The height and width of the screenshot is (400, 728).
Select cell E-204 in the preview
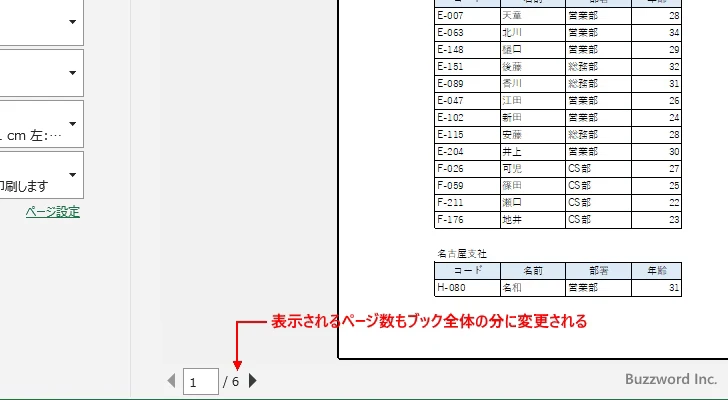click(468, 152)
